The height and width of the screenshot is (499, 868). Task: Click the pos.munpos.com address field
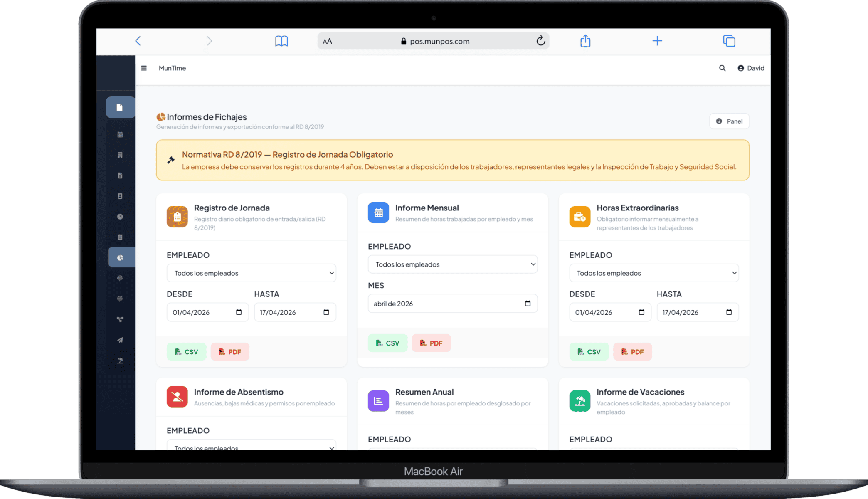[434, 41]
